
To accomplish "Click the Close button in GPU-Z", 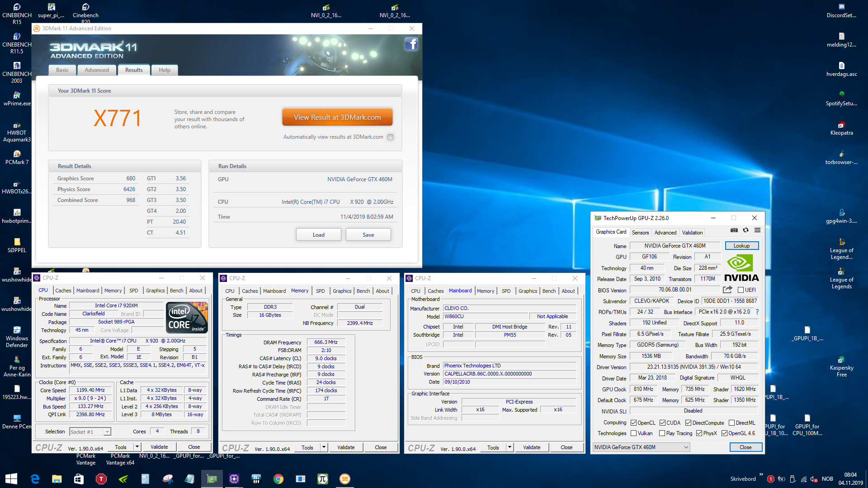I will click(x=745, y=447).
